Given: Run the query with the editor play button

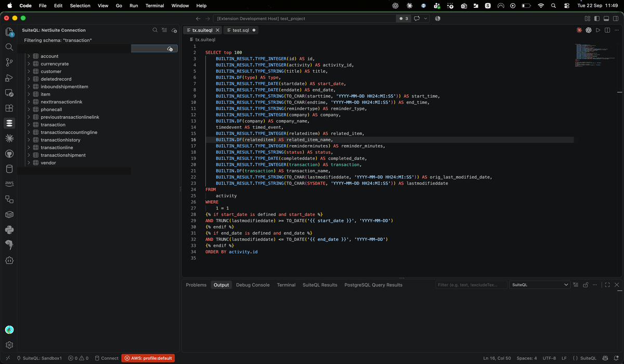Looking at the screenshot, I should 598,30.
